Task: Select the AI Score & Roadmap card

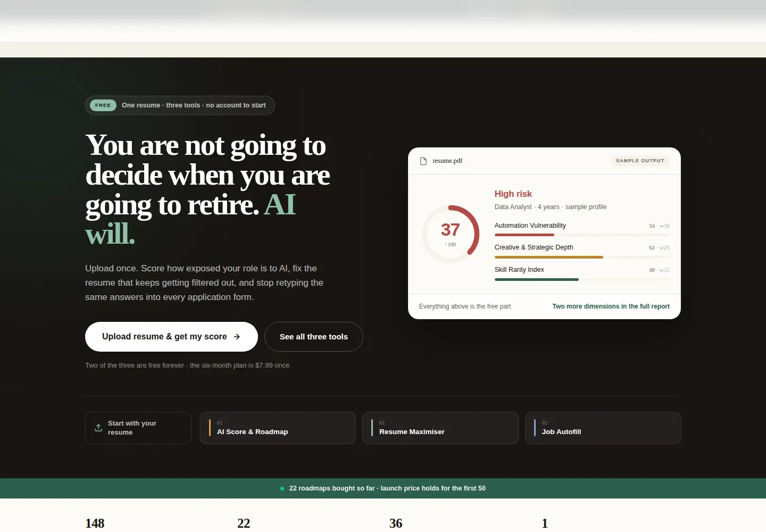Action: pos(278,428)
